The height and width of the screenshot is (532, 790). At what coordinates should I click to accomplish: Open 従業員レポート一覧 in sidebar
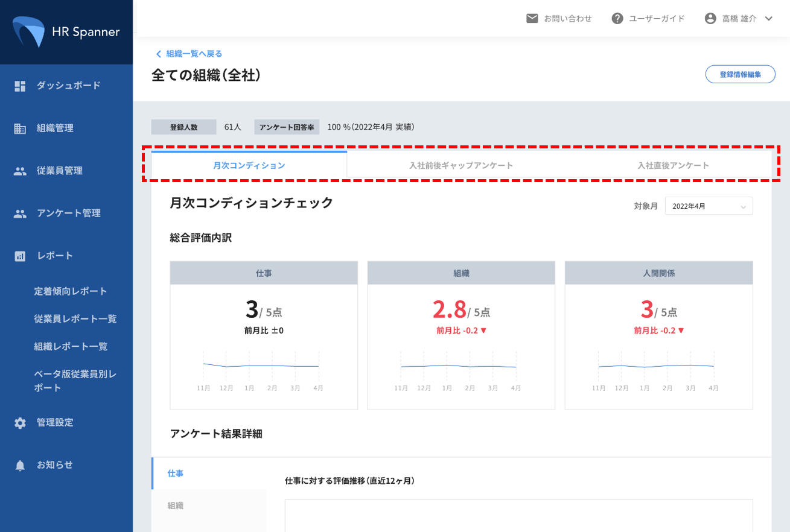[x=75, y=318]
